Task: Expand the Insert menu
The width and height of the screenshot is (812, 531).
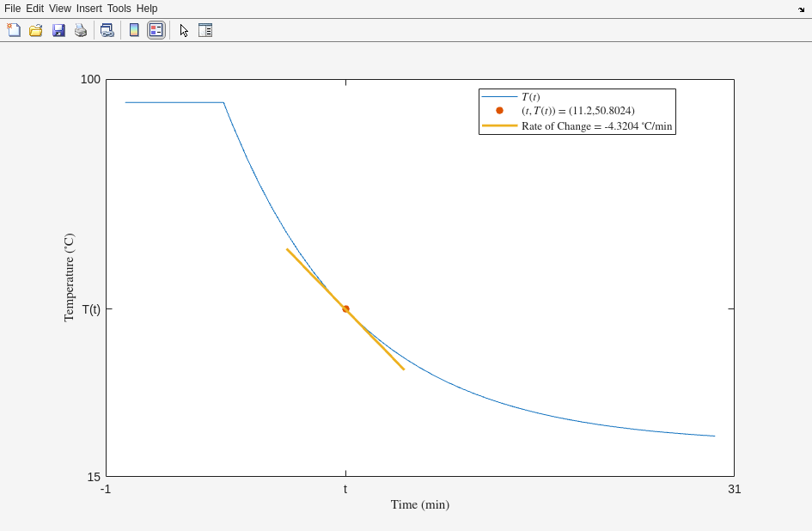Action: [89, 9]
